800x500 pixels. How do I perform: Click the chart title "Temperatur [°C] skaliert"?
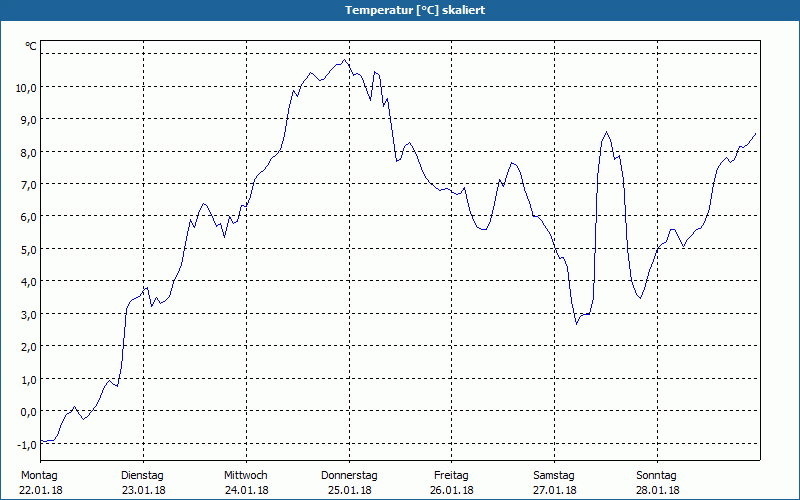point(415,10)
